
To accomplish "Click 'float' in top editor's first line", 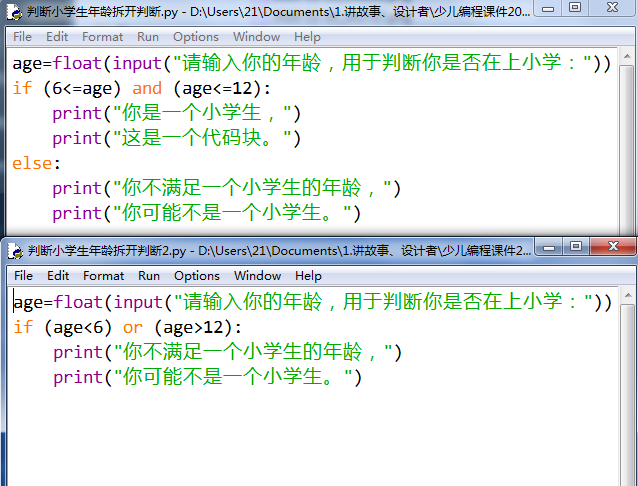I will click(x=77, y=63).
